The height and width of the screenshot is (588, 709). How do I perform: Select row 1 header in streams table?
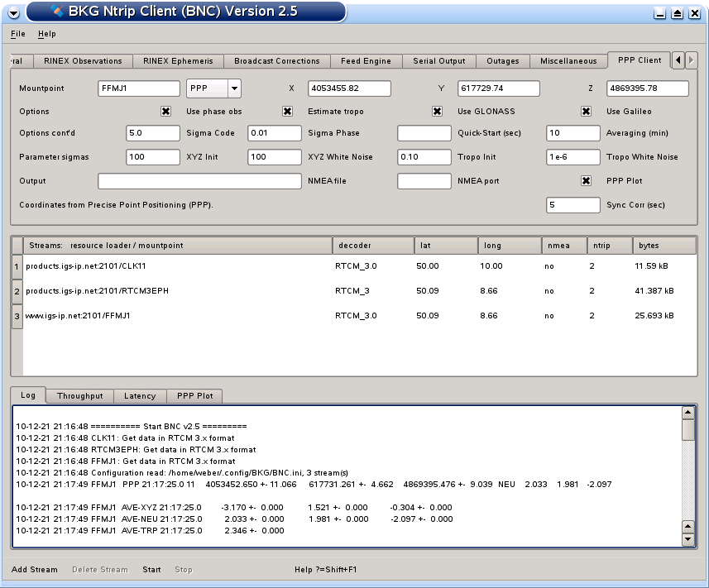[x=17, y=266]
